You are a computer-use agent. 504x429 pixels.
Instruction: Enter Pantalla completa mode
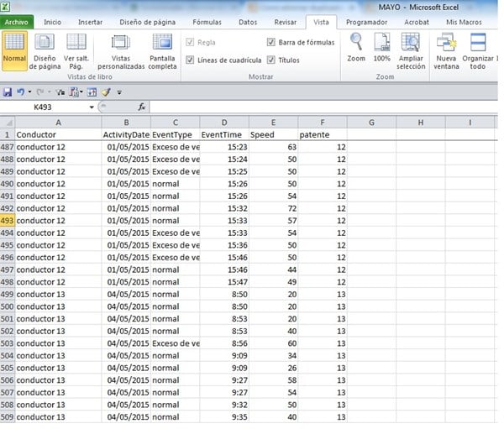point(162,51)
